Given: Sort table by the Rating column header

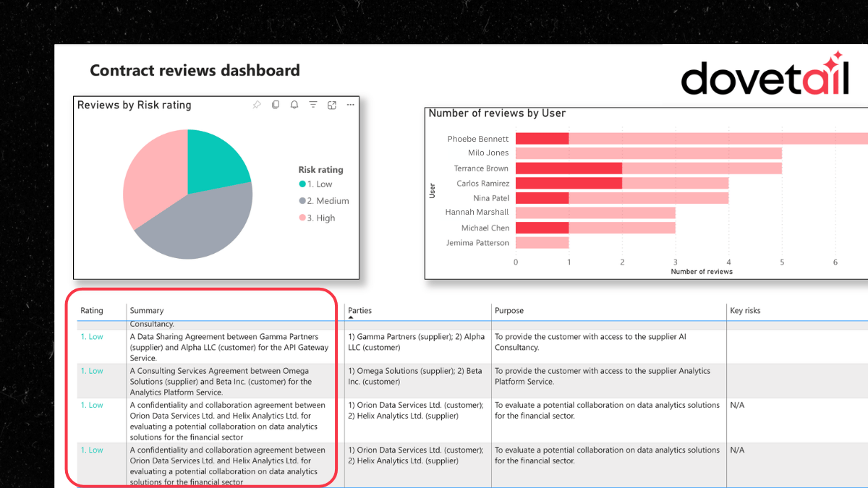Looking at the screenshot, I should click(92, 311).
